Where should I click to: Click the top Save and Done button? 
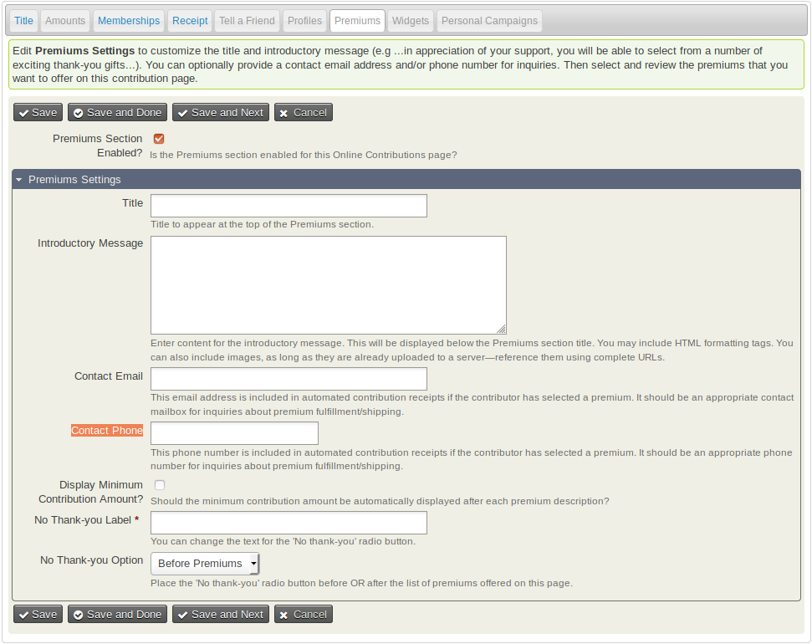[117, 113]
